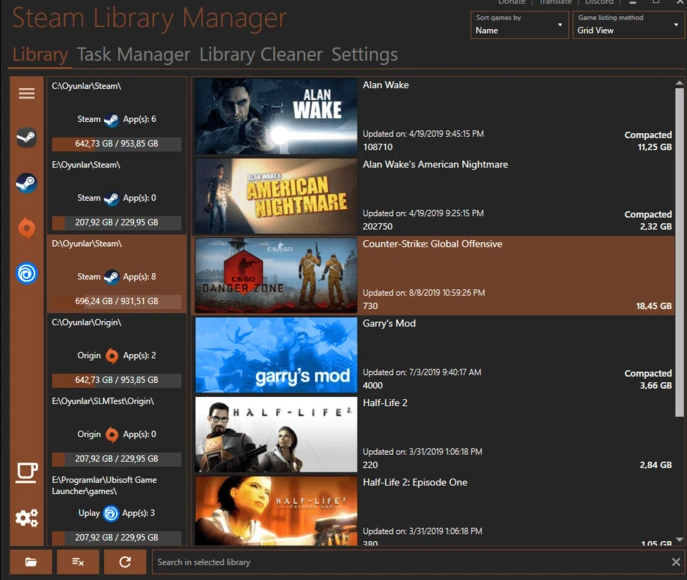This screenshot has width=687, height=580.
Task: Open the Library Cleaner tab
Action: pyautogui.click(x=261, y=55)
